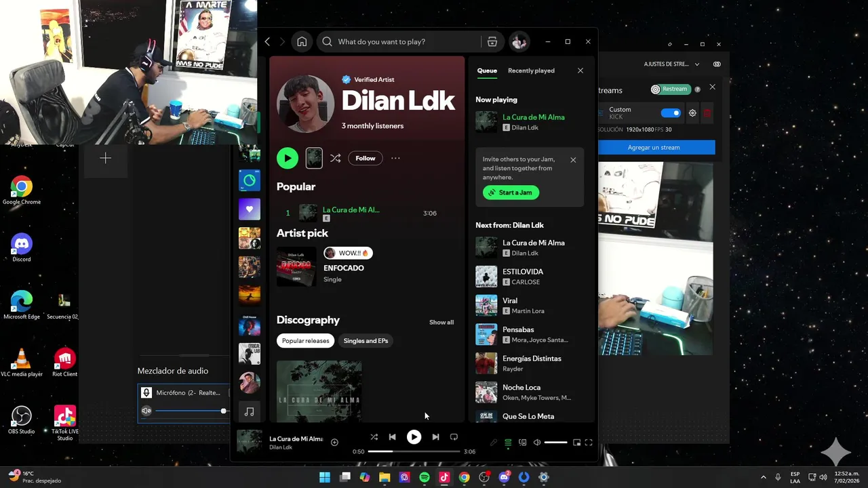The height and width of the screenshot is (488, 868).
Task: Toggle the Queue view icon
Action: (x=508, y=443)
